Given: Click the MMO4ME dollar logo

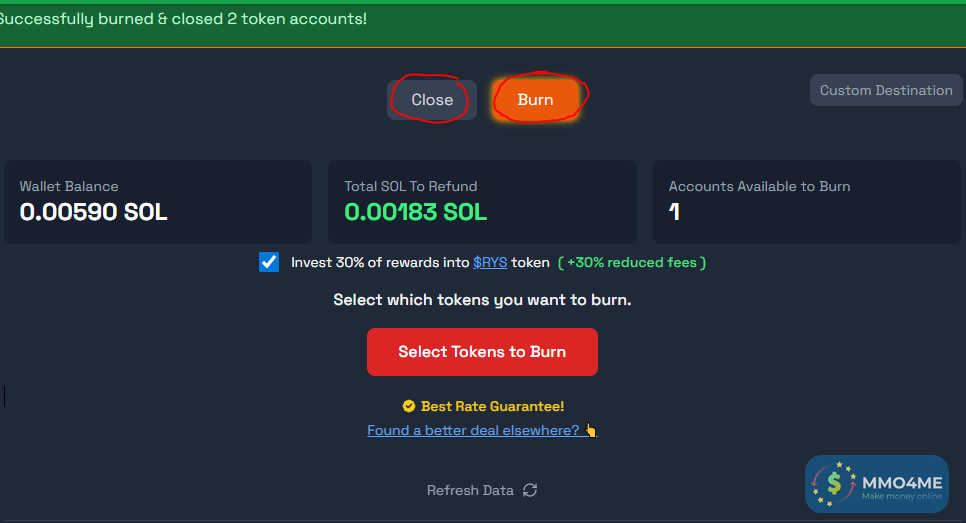Looking at the screenshot, I should (834, 485).
